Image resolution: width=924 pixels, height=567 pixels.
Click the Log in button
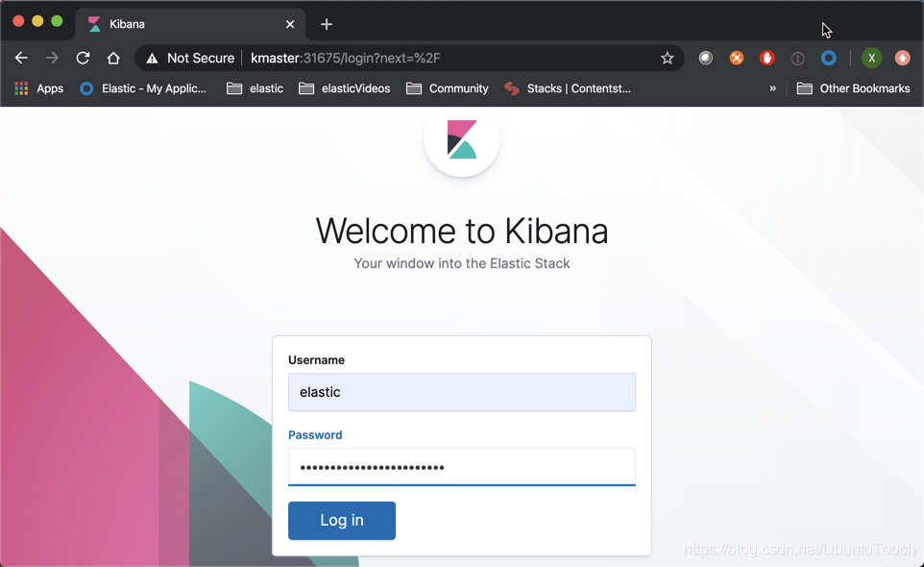tap(342, 521)
